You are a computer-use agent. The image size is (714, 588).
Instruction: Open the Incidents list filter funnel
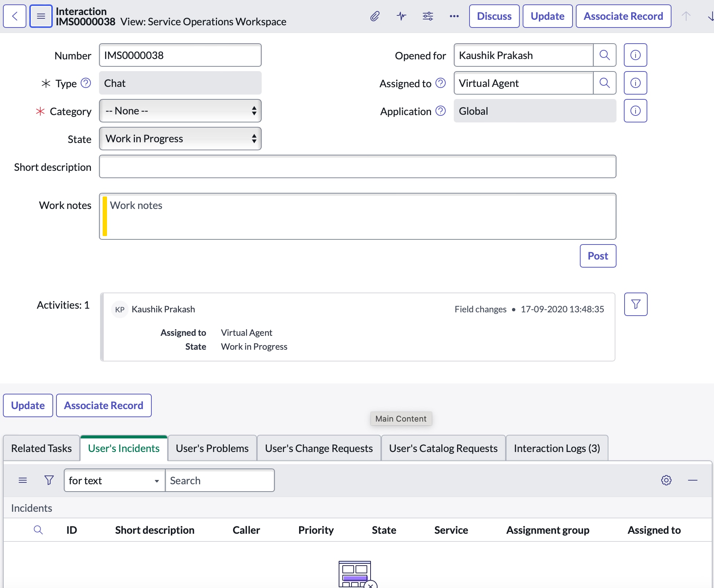[49, 480]
